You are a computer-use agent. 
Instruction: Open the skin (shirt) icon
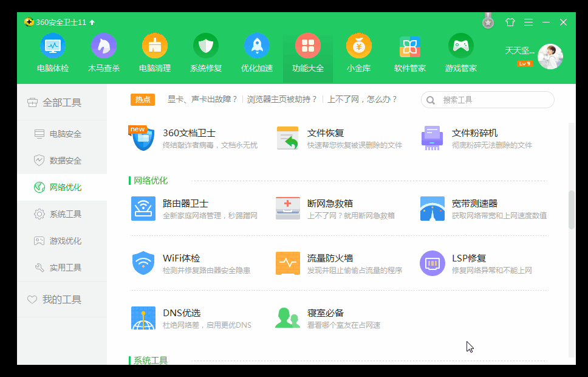click(x=510, y=22)
